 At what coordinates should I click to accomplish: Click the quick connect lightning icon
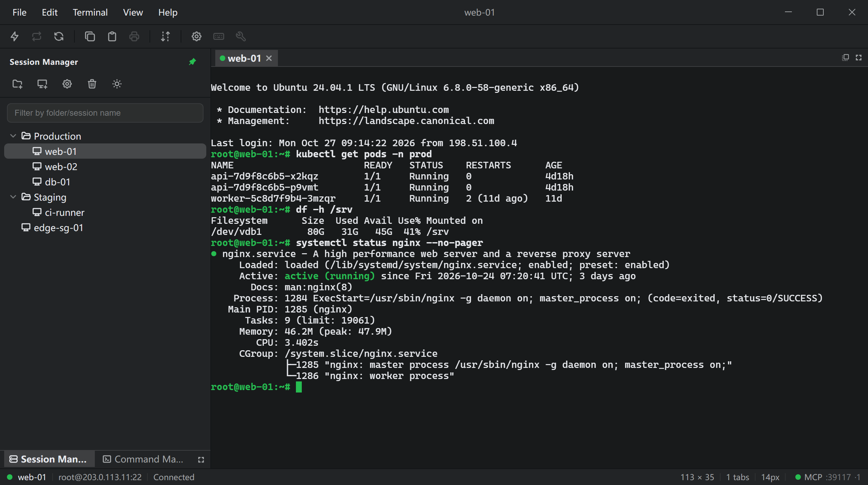15,36
